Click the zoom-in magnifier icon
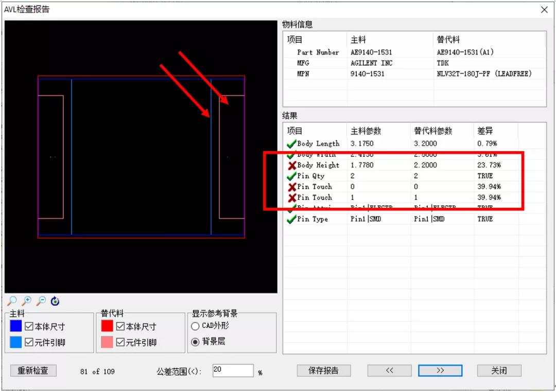The width and height of the screenshot is (556, 392). pyautogui.click(x=27, y=301)
